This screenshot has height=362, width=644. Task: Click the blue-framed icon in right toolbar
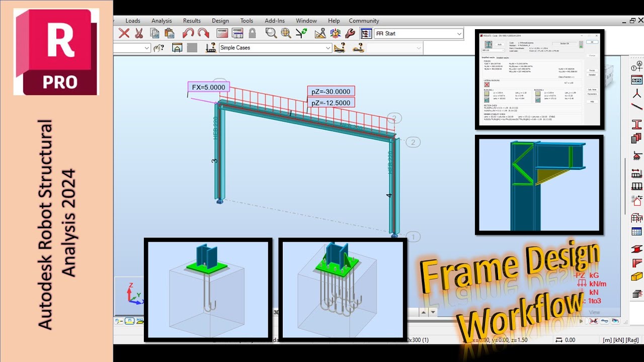[636, 80]
